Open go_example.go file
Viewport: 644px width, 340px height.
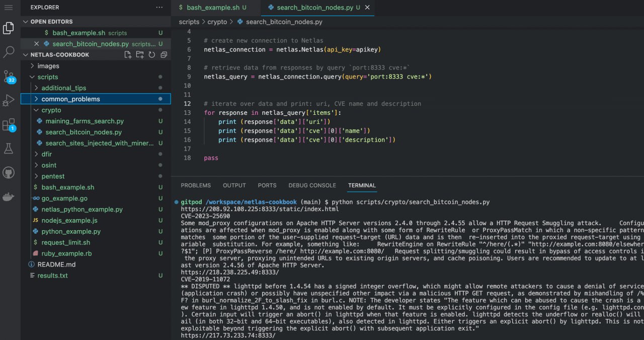click(96, 198)
